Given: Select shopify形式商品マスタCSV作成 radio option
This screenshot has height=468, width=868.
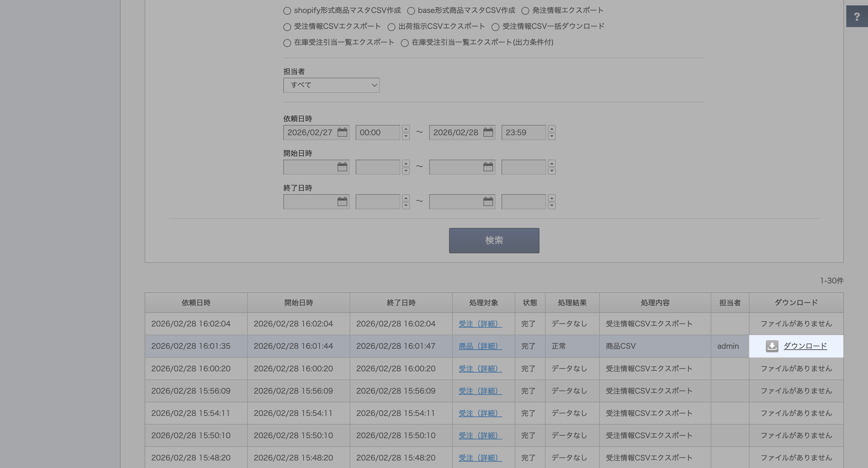Looking at the screenshot, I should (287, 11).
